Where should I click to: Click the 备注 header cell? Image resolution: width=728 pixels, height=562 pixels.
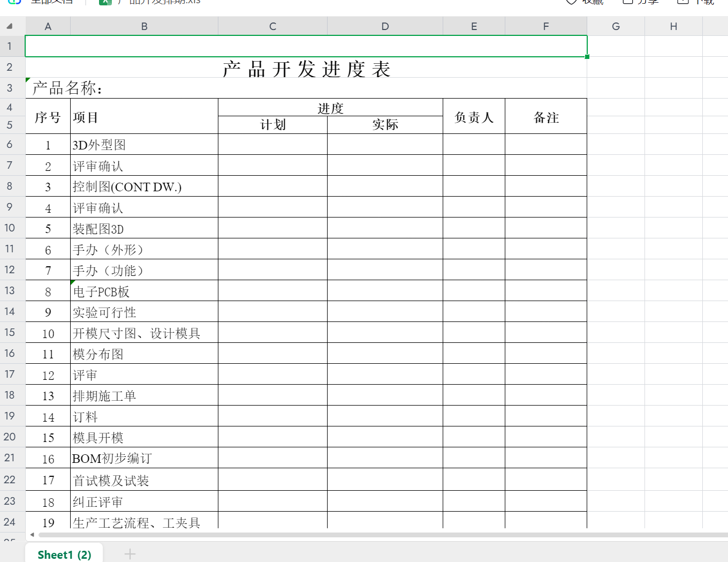(x=546, y=117)
